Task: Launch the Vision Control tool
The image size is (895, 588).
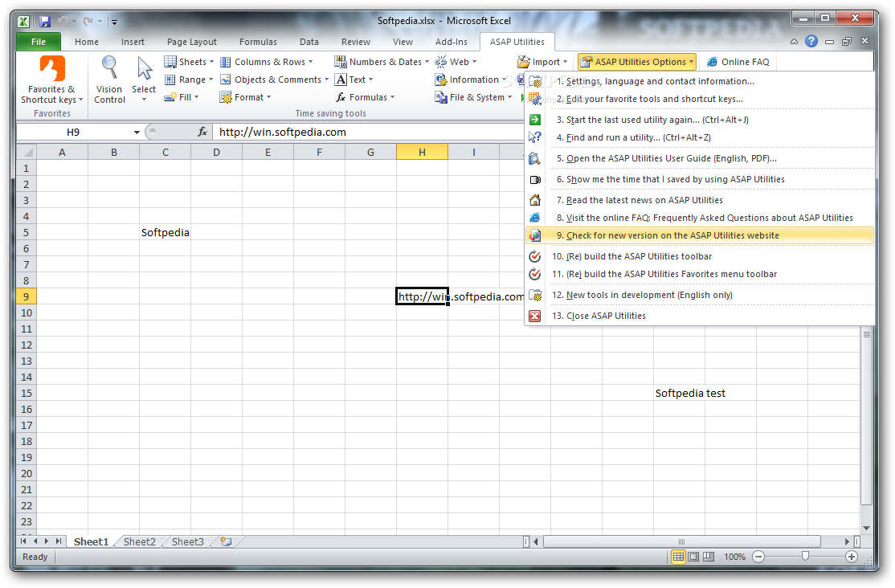Action: click(x=109, y=80)
